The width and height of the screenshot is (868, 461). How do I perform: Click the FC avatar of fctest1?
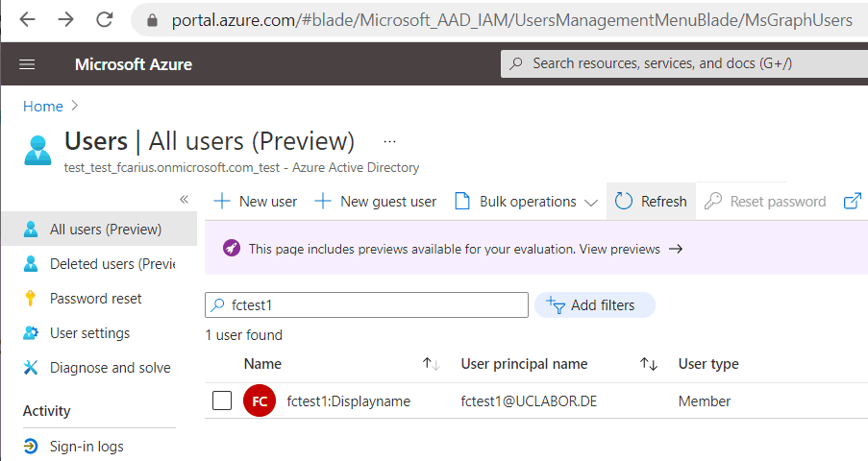(x=260, y=400)
